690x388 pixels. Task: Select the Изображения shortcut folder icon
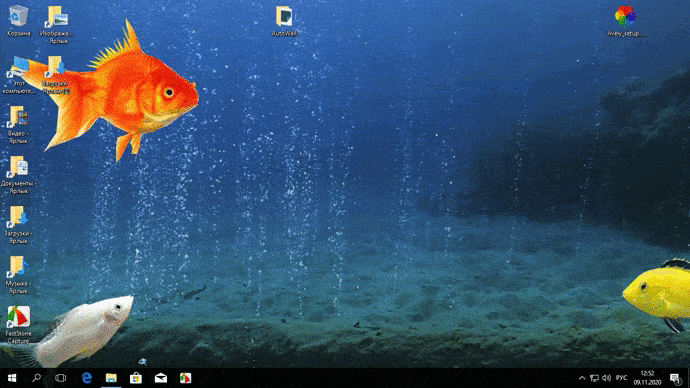(x=57, y=24)
